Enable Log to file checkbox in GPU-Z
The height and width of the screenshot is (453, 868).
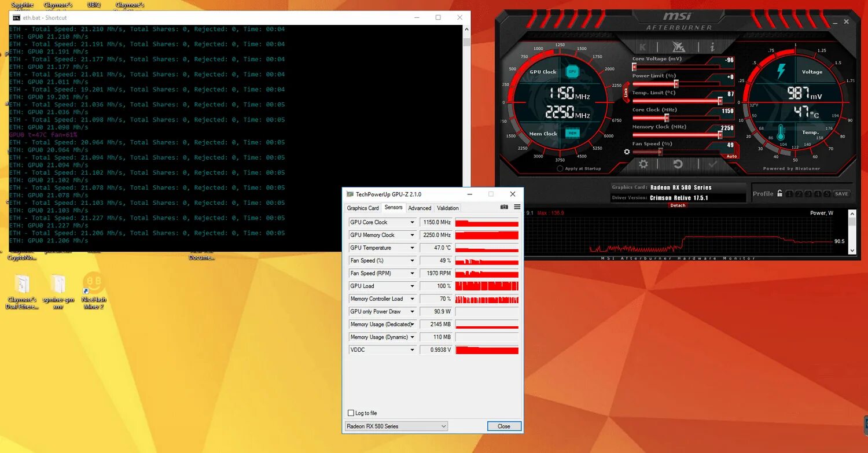[x=351, y=413]
